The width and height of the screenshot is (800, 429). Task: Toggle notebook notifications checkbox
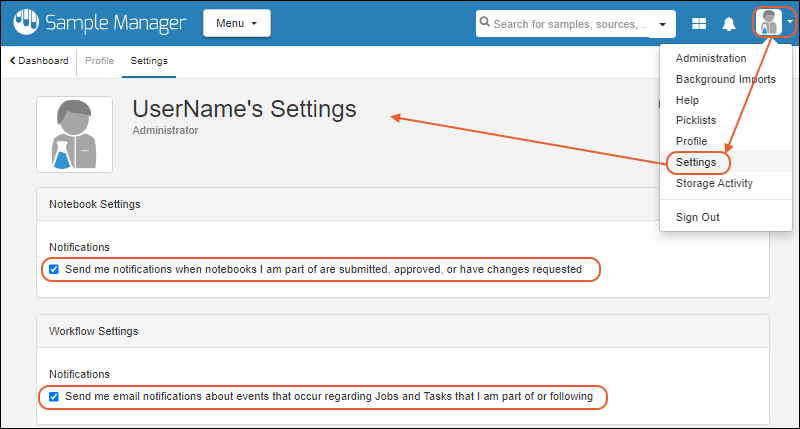pos(54,269)
